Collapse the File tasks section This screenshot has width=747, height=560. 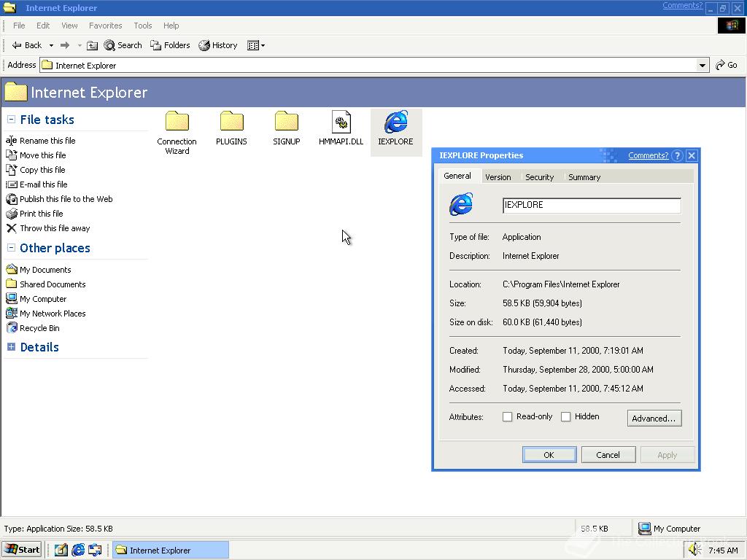coord(12,120)
